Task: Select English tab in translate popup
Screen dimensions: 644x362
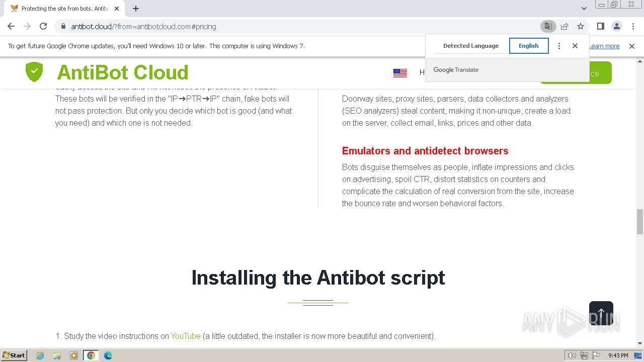Action: point(529,46)
